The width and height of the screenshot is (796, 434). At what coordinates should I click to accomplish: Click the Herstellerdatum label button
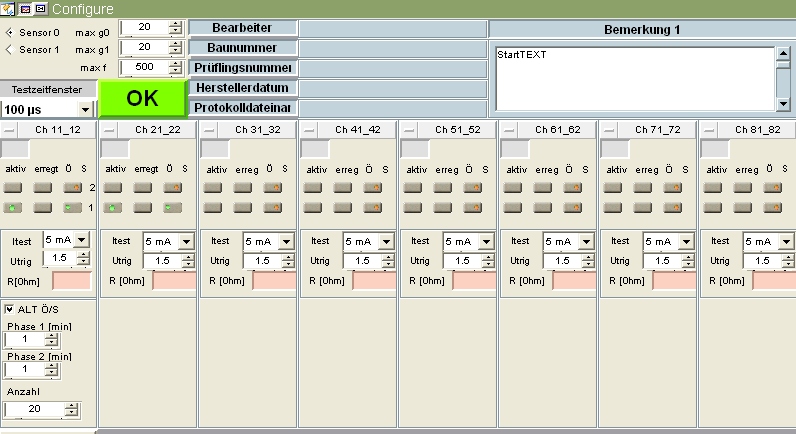(243, 88)
